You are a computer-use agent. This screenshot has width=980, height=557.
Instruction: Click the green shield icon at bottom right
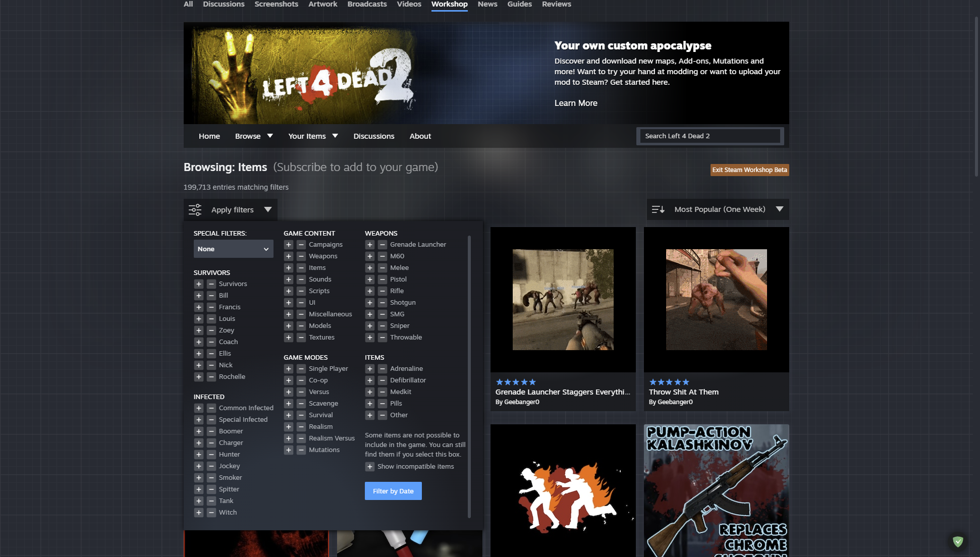(958, 541)
